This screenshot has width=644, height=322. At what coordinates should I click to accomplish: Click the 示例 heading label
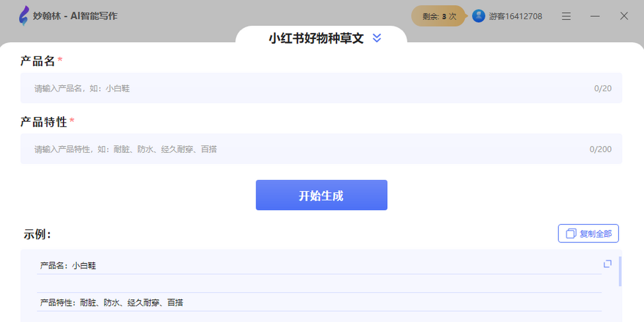[37, 234]
